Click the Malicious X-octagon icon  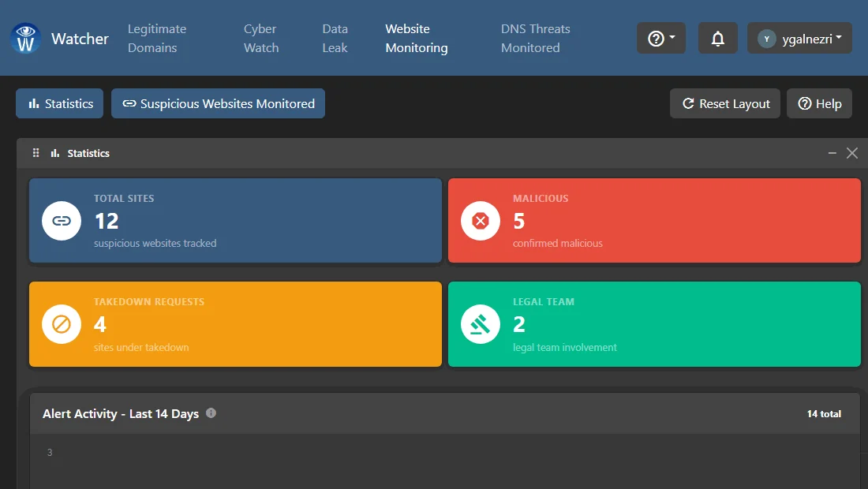[x=480, y=221]
